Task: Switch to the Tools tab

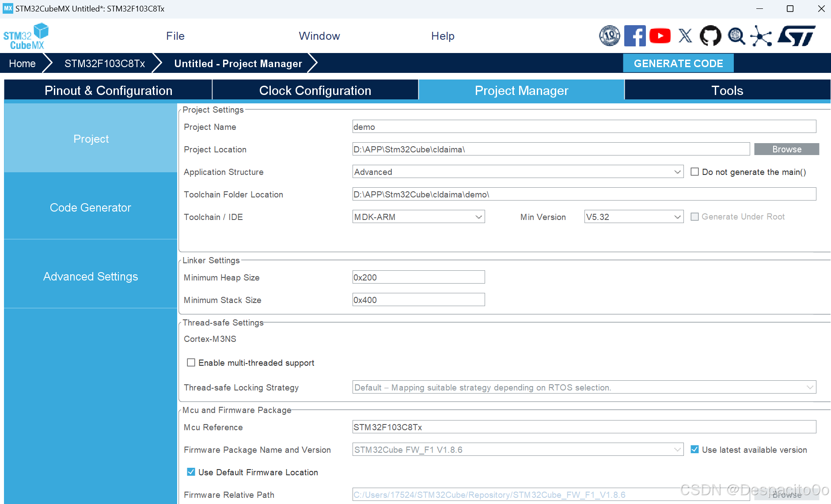Action: click(727, 91)
